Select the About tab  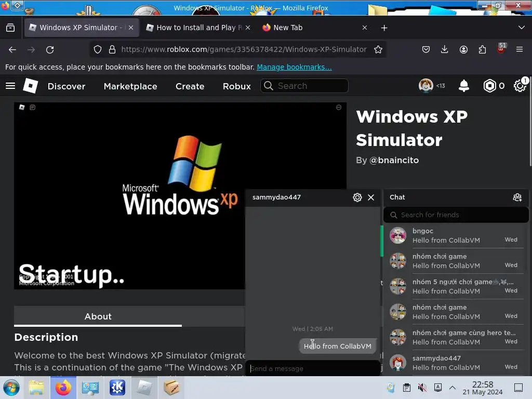click(98, 316)
